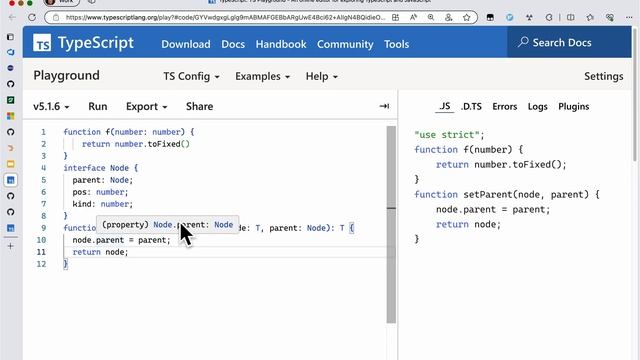Click the lock site-info icon in address bar
This screenshot has width=640, height=360.
coord(56,17)
